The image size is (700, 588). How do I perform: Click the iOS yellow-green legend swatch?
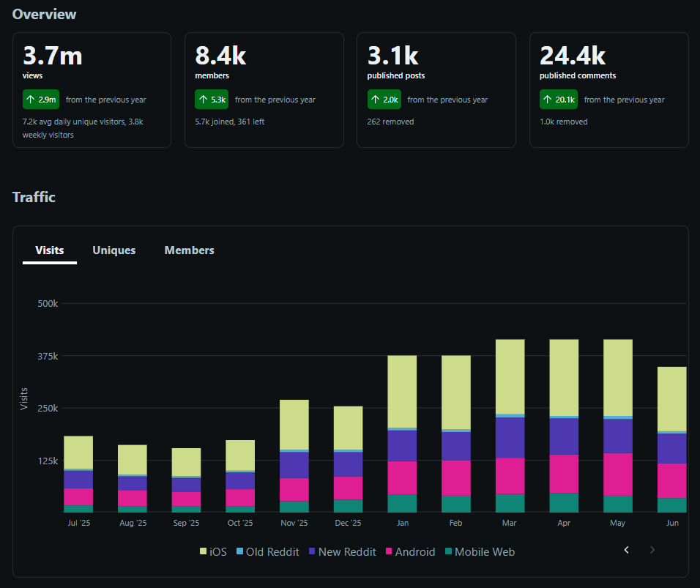[x=203, y=551]
